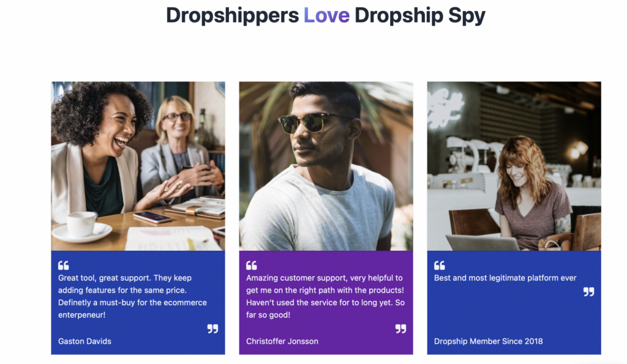The width and height of the screenshot is (627, 364).
Task: Open the photo of man wearing sunglasses
Action: (326, 166)
